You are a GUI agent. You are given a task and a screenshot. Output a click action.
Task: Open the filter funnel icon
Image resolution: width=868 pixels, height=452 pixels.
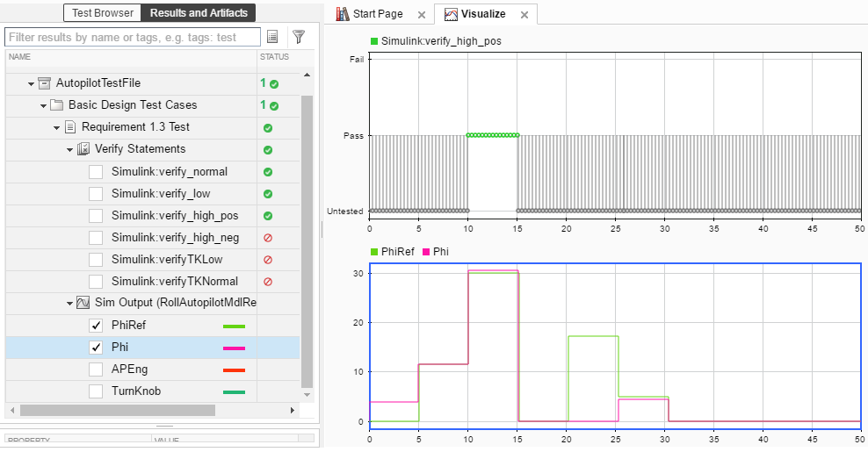coord(299,37)
